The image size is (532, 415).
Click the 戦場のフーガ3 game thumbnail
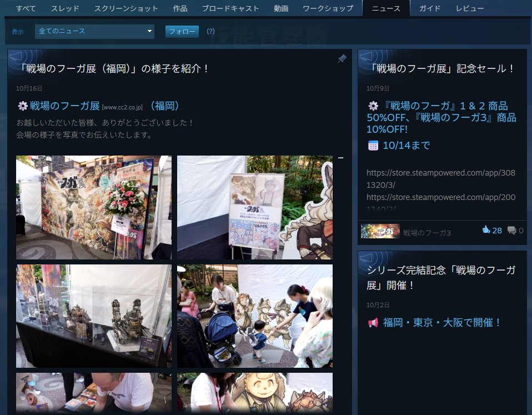[x=380, y=231]
